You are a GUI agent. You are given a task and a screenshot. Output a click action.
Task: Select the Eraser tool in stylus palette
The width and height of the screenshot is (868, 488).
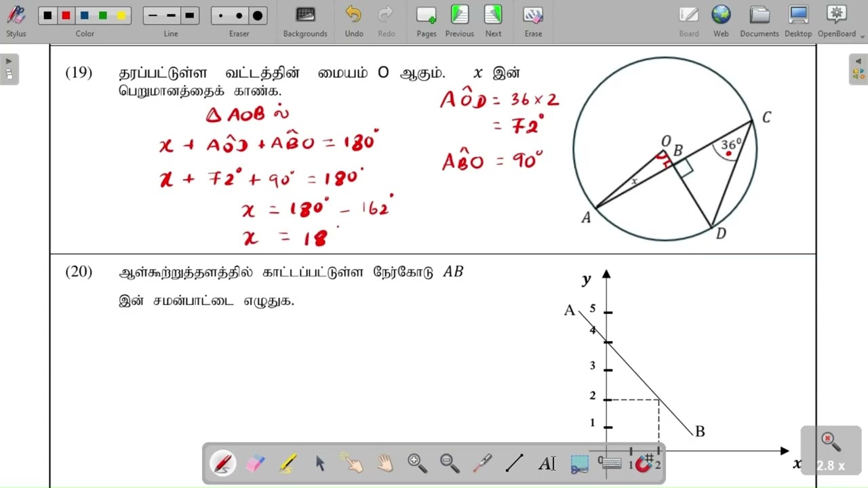click(x=255, y=464)
